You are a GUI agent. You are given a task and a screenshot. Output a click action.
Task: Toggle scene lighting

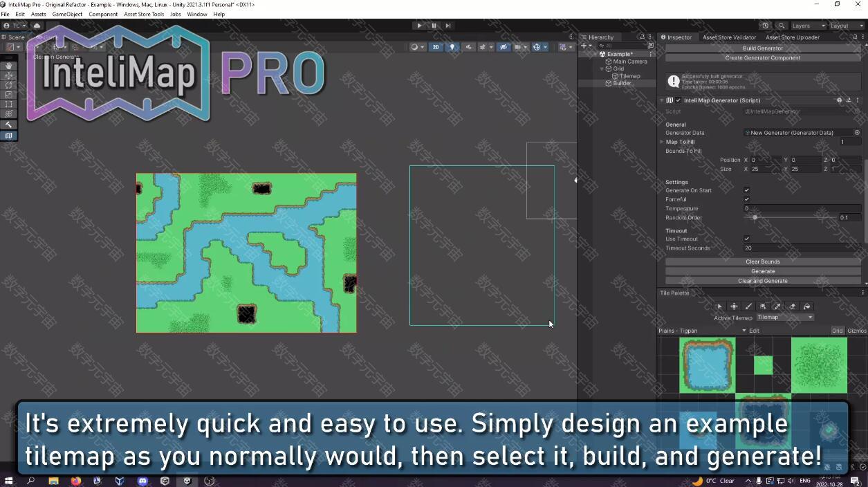(452, 47)
